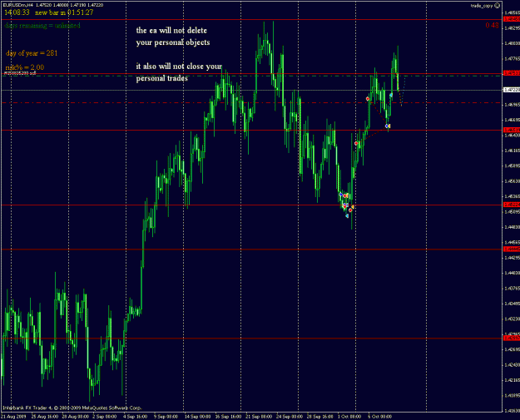Viewport: 520px width, 420px height.
Task: Select the yellow '14:08:33' clock readout
Action: 17,12
